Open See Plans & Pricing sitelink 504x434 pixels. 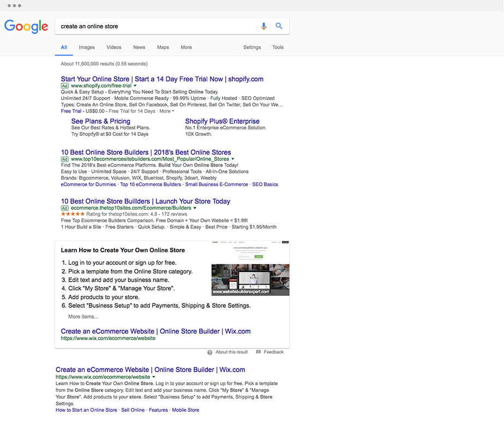pos(100,121)
